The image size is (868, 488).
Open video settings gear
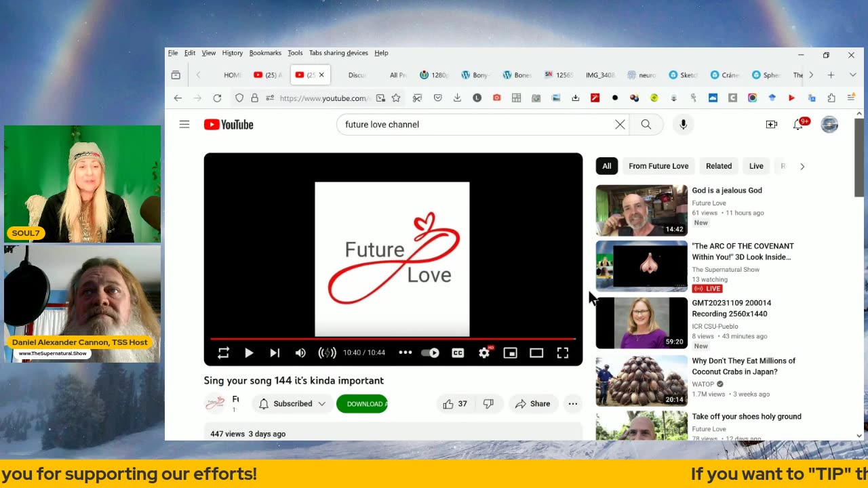484,353
